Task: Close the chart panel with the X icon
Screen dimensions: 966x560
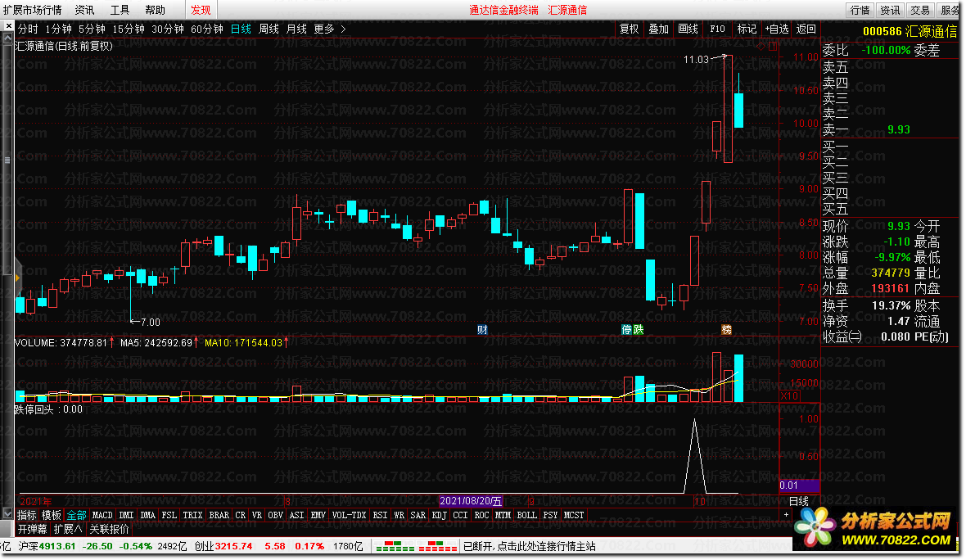Action: pyautogui.click(x=8, y=26)
